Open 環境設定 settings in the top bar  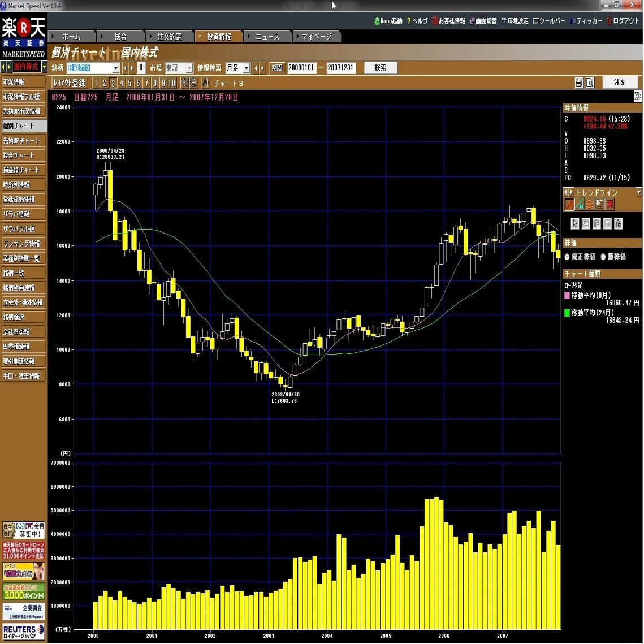point(515,20)
